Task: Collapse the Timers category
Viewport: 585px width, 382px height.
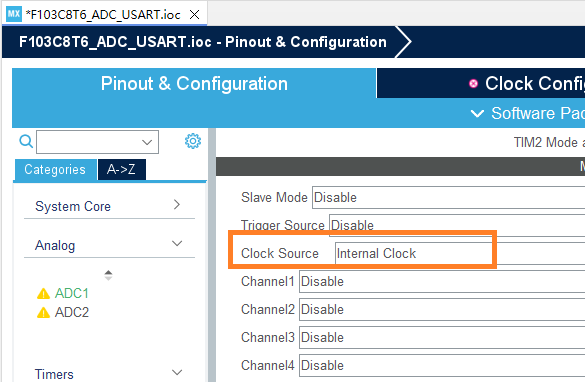Action: click(109, 373)
